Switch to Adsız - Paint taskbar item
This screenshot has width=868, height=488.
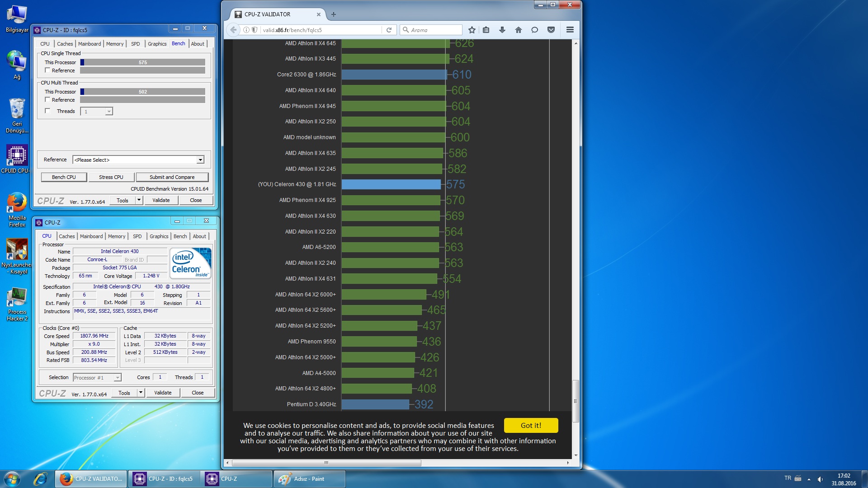309,479
